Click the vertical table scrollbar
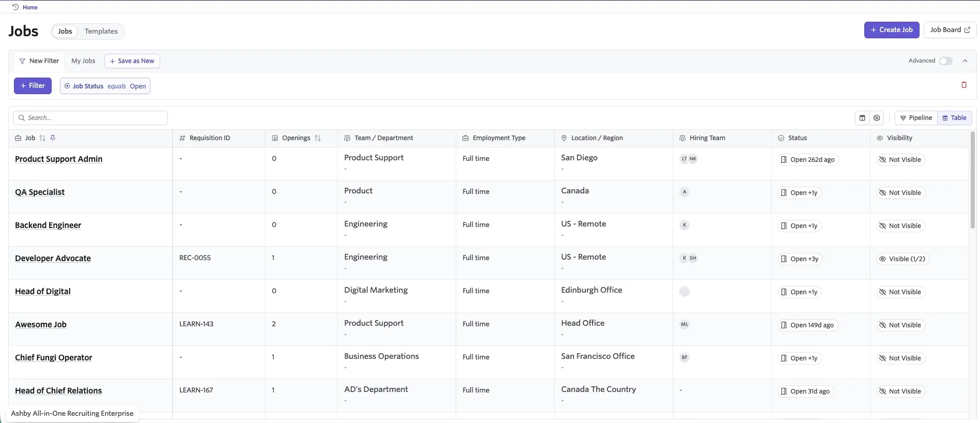The height and width of the screenshot is (423, 980). [x=973, y=180]
